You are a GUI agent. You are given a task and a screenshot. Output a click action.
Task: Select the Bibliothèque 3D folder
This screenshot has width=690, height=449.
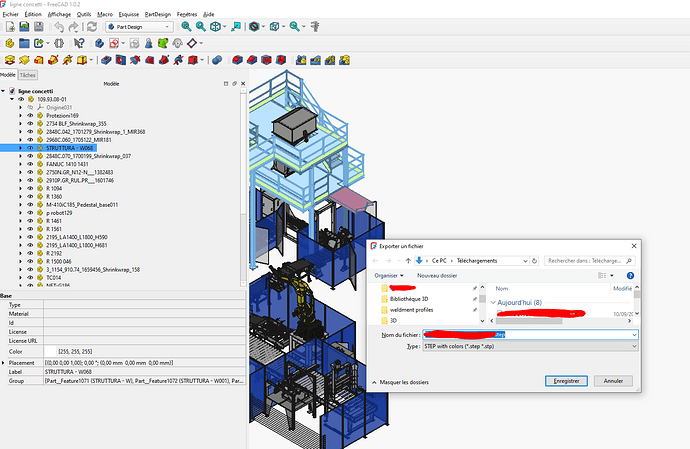coord(409,299)
